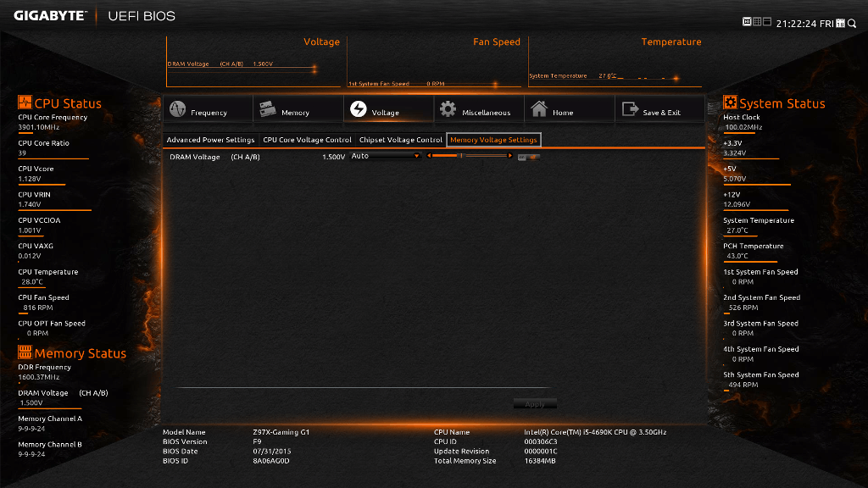Click the System Status heading icon

[x=730, y=103]
